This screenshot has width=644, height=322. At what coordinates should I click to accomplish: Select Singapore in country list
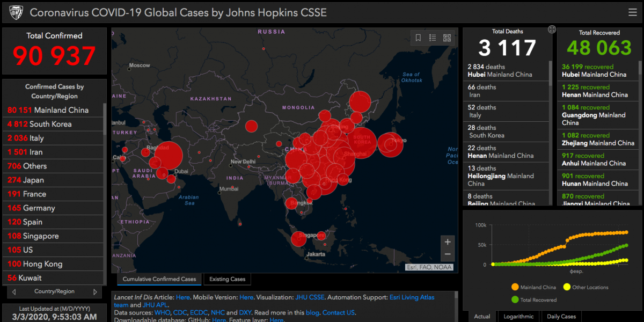tap(53, 236)
